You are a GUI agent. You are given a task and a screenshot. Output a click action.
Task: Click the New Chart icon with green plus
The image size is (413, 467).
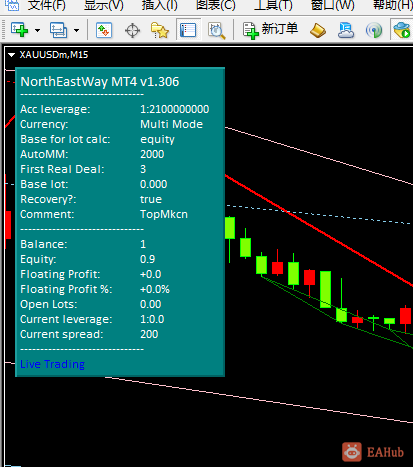click(19, 30)
